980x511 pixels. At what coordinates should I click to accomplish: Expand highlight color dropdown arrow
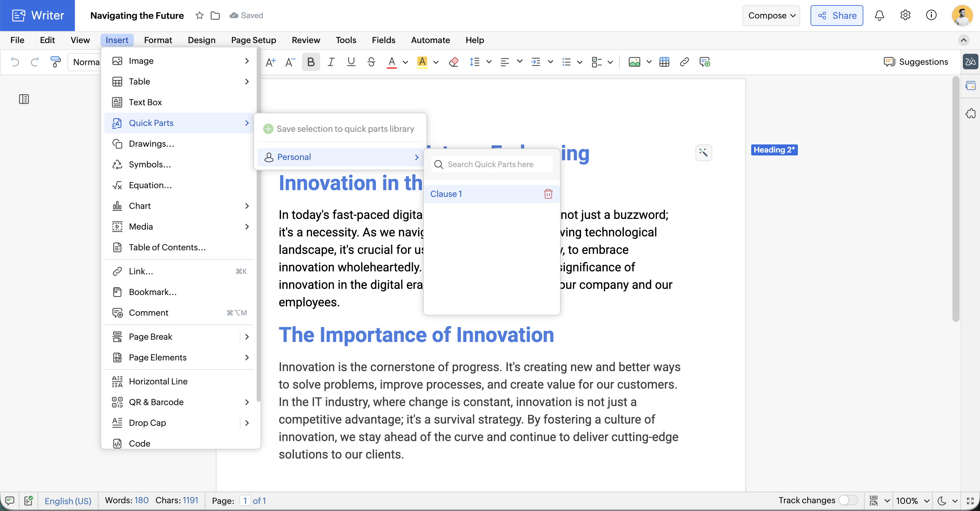[x=436, y=62]
